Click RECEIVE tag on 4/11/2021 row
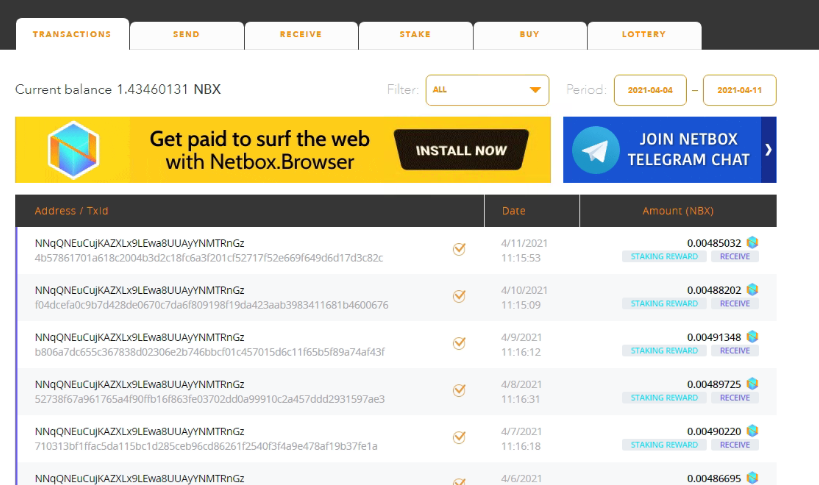 735,256
